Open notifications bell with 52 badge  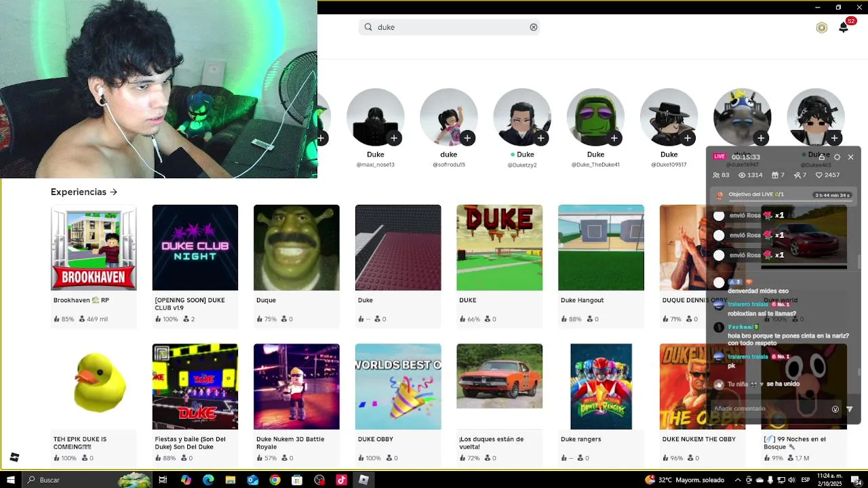(x=844, y=27)
